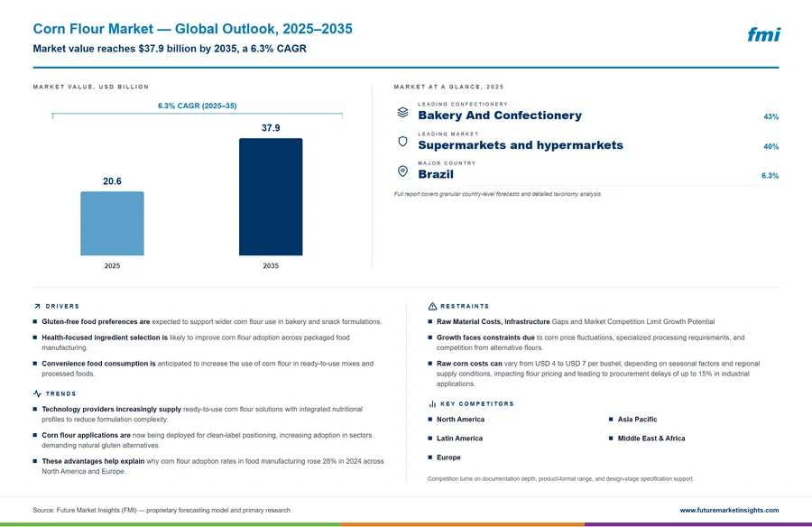812x527 pixels.
Task: Click the competition documentation depth note
Action: (x=561, y=479)
